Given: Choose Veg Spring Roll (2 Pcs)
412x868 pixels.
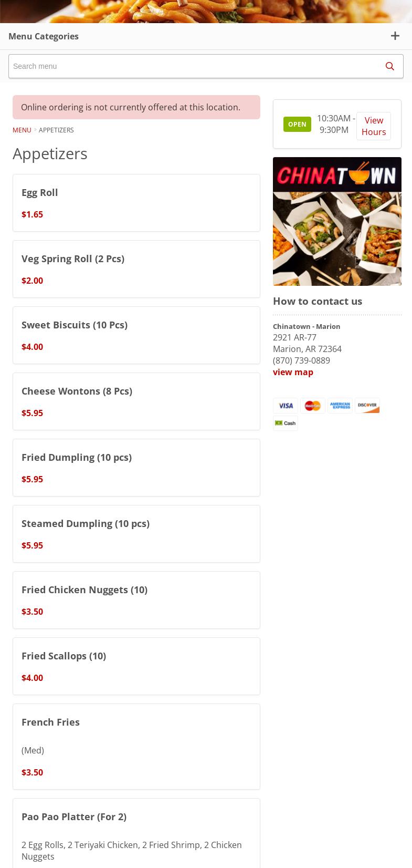Looking at the screenshot, I should coord(136,269).
